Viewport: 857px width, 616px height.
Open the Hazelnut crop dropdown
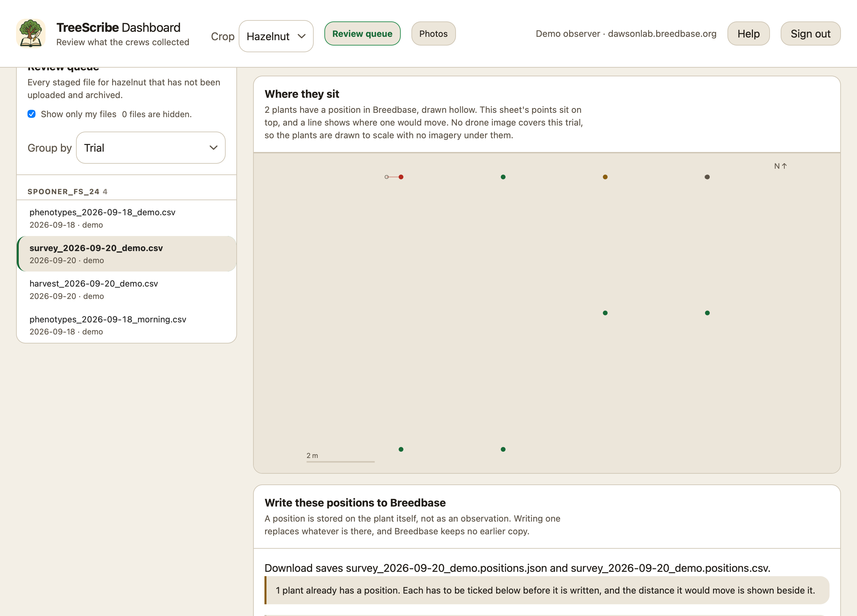click(276, 36)
